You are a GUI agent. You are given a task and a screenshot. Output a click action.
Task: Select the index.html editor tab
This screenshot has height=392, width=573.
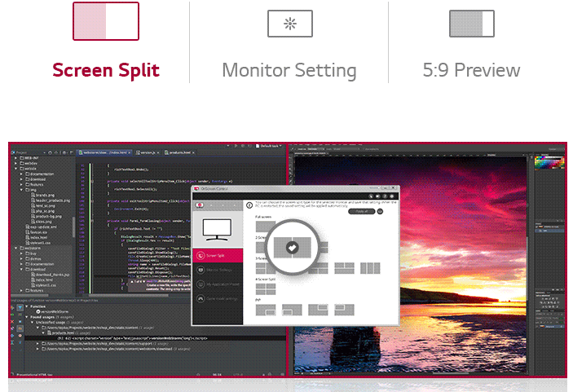pyautogui.click(x=104, y=152)
